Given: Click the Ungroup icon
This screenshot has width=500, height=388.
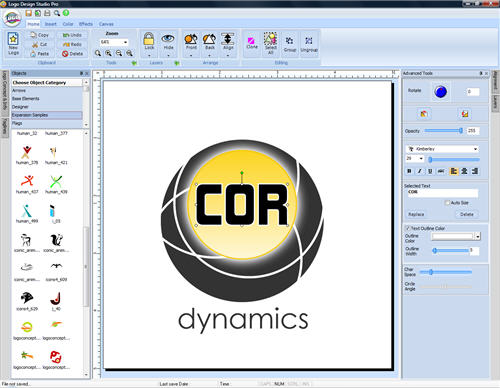Looking at the screenshot, I should (309, 41).
